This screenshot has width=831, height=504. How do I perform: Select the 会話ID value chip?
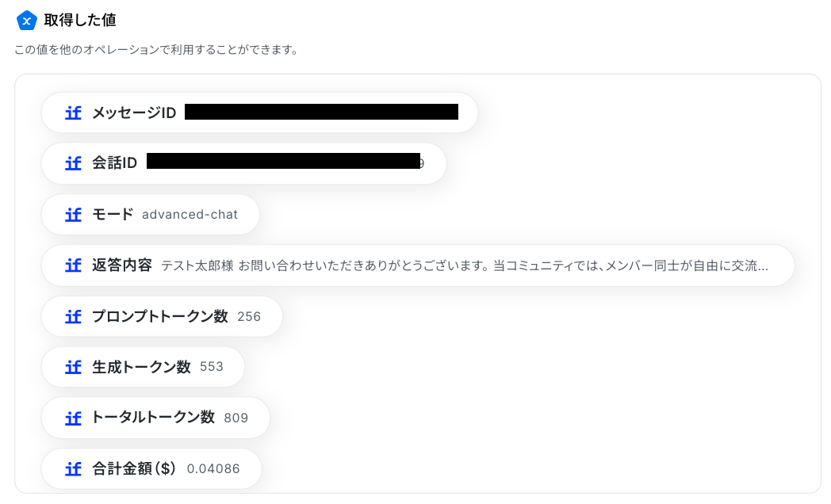243,163
